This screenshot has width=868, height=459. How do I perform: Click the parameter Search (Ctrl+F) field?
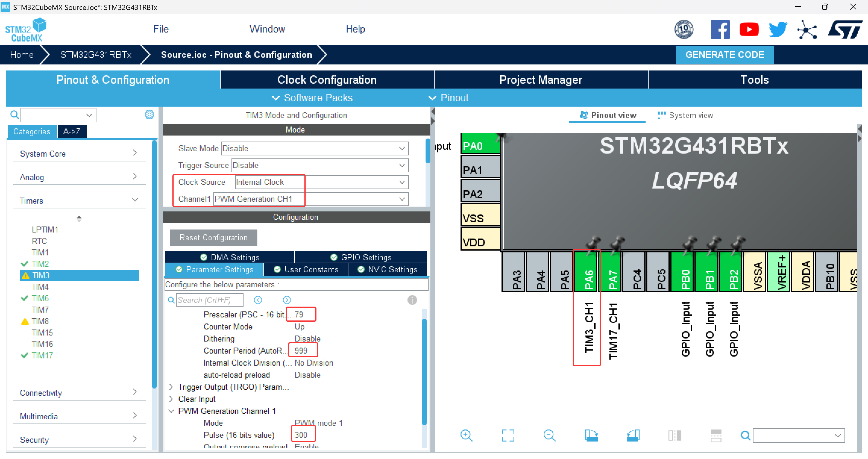click(x=209, y=300)
